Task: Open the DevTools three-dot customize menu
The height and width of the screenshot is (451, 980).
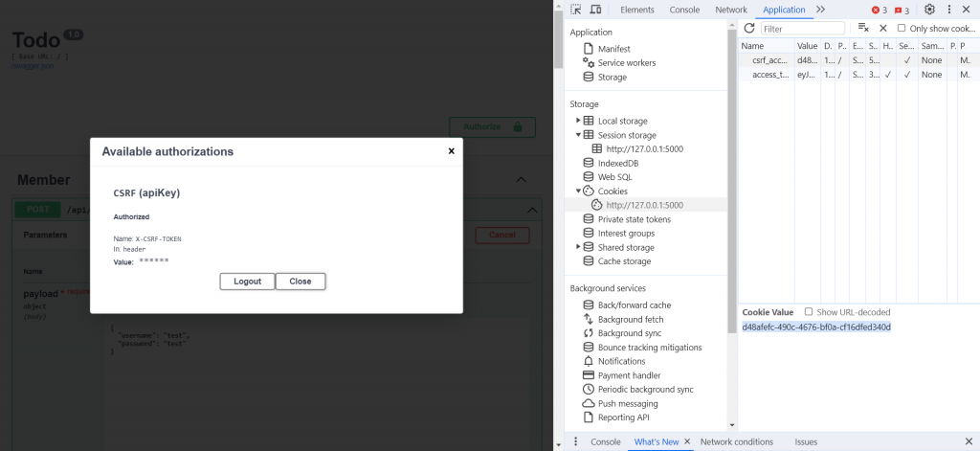Action: click(948, 10)
